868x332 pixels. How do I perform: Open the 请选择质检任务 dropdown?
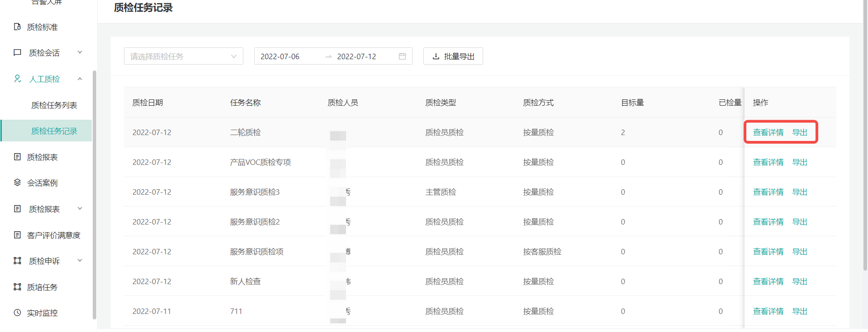[x=184, y=56]
